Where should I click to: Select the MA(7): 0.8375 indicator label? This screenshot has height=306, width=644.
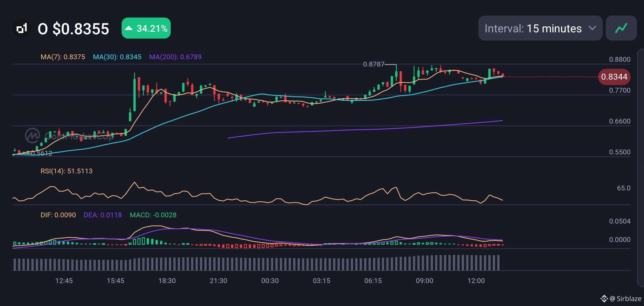click(x=63, y=57)
